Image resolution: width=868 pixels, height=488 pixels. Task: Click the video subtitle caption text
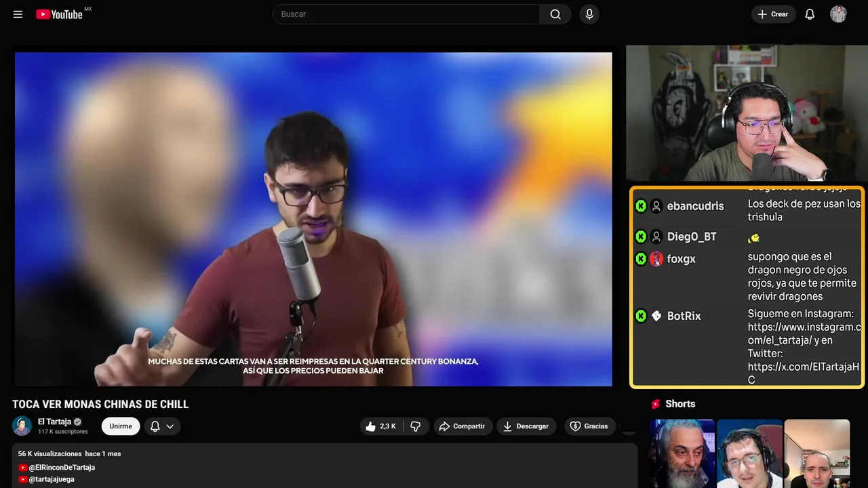coord(313,366)
